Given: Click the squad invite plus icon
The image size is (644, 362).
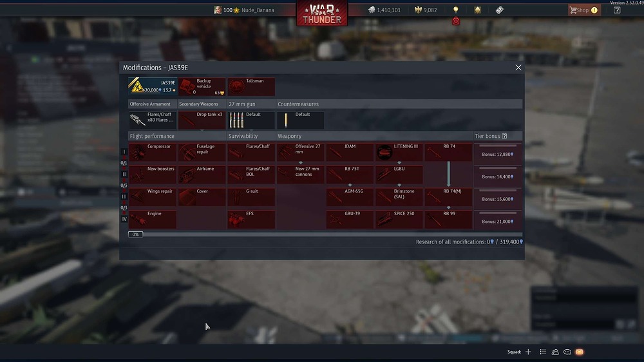Looking at the screenshot, I should pyautogui.click(x=528, y=352).
